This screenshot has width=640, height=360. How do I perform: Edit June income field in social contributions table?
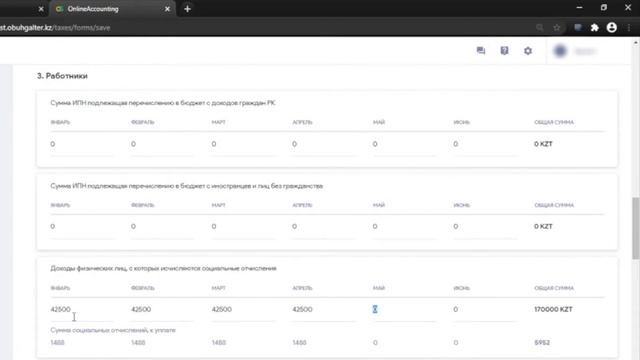[484, 309]
